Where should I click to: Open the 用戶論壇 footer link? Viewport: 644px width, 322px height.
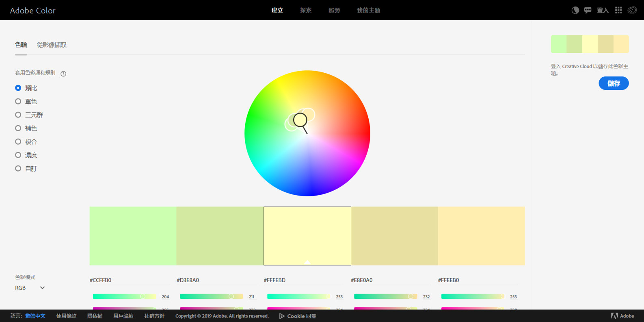[123, 316]
